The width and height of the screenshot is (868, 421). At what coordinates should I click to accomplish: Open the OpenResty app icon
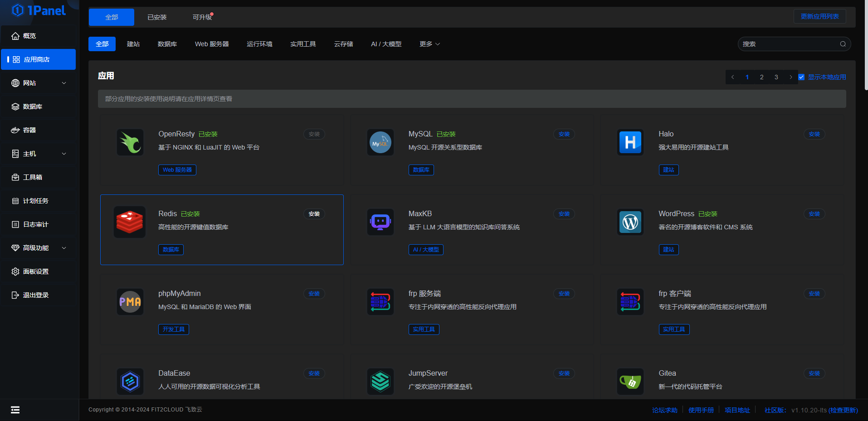(130, 142)
